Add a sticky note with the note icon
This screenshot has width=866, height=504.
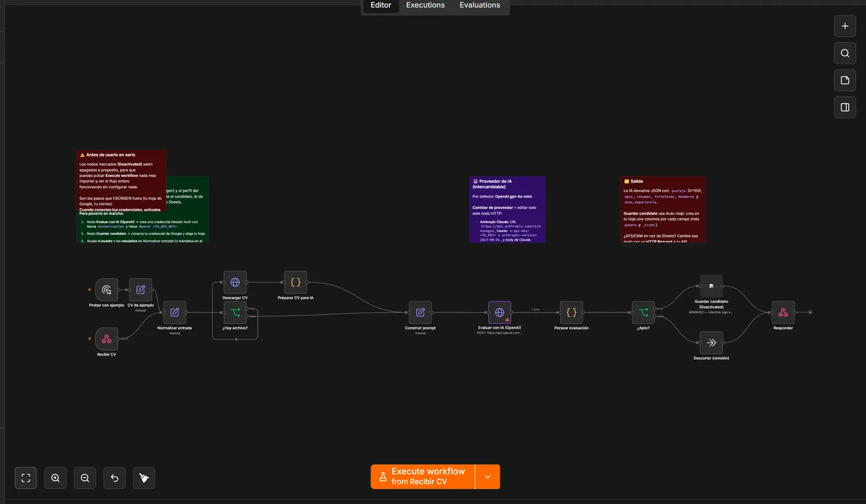tap(845, 80)
